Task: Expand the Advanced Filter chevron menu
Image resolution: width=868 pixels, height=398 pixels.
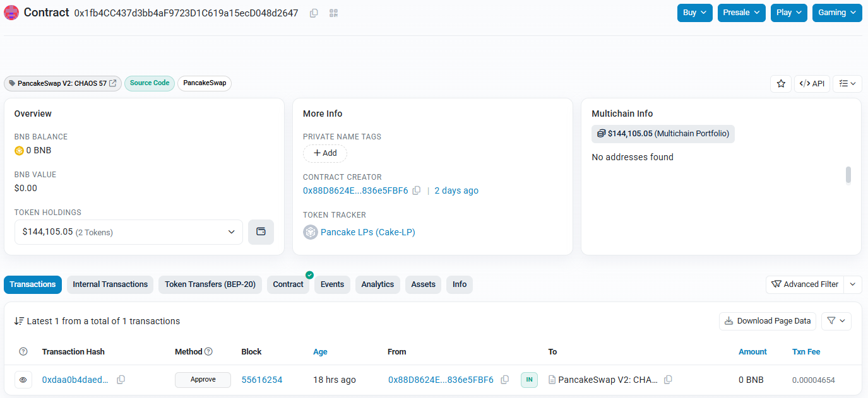Action: coord(853,284)
